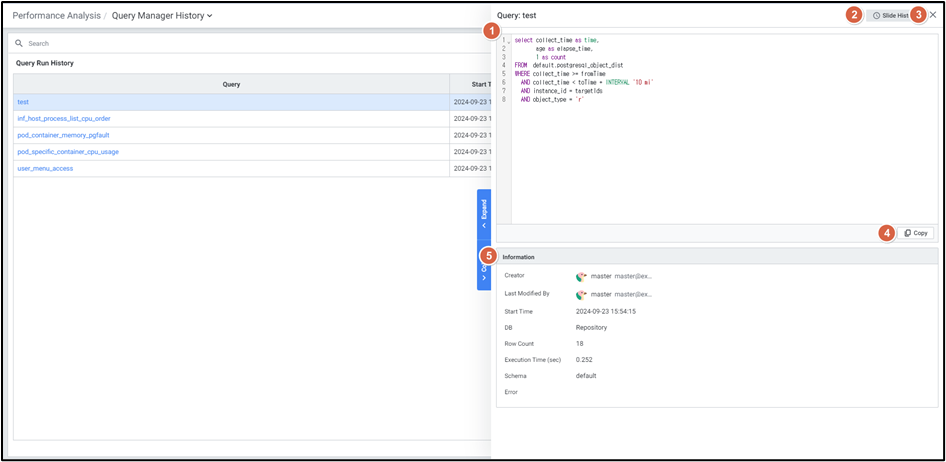Close the Query: test slide panel
Screen dimensions: 946x462
(933, 15)
